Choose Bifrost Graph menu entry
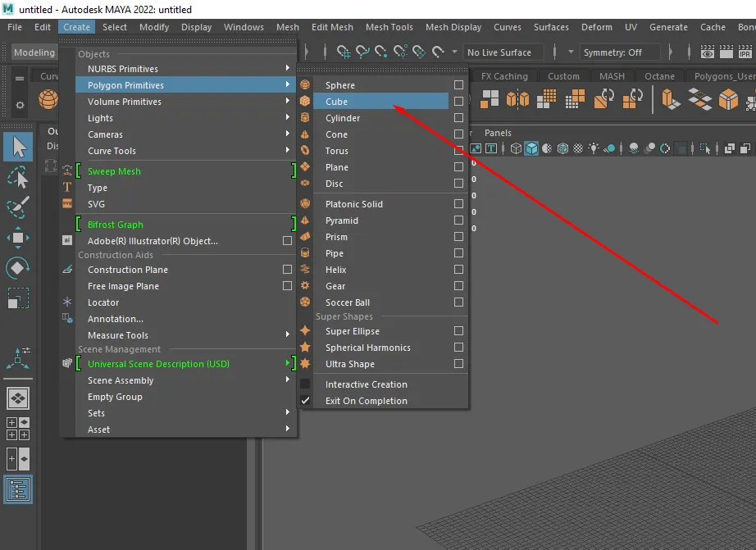Screen dimensions: 756x550 pos(185,224)
